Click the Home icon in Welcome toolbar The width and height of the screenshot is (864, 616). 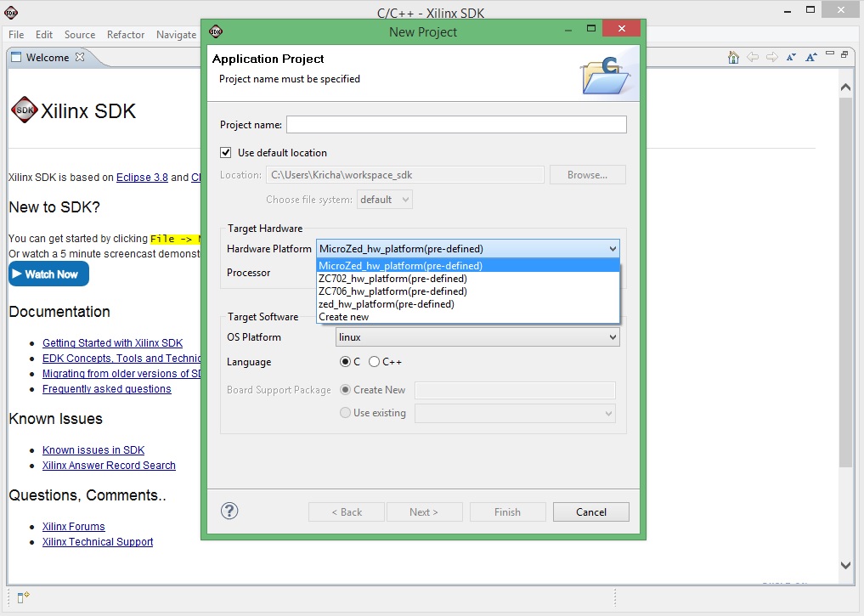pyautogui.click(x=733, y=58)
